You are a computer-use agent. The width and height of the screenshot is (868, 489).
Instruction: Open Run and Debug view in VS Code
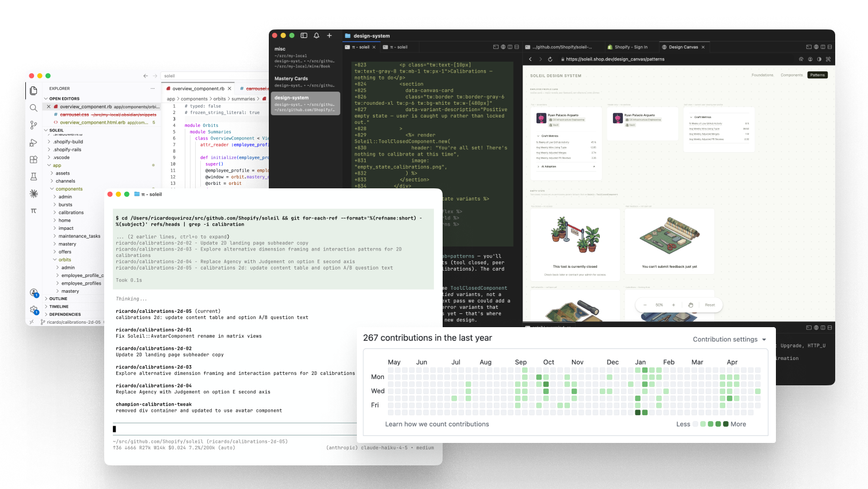(33, 142)
